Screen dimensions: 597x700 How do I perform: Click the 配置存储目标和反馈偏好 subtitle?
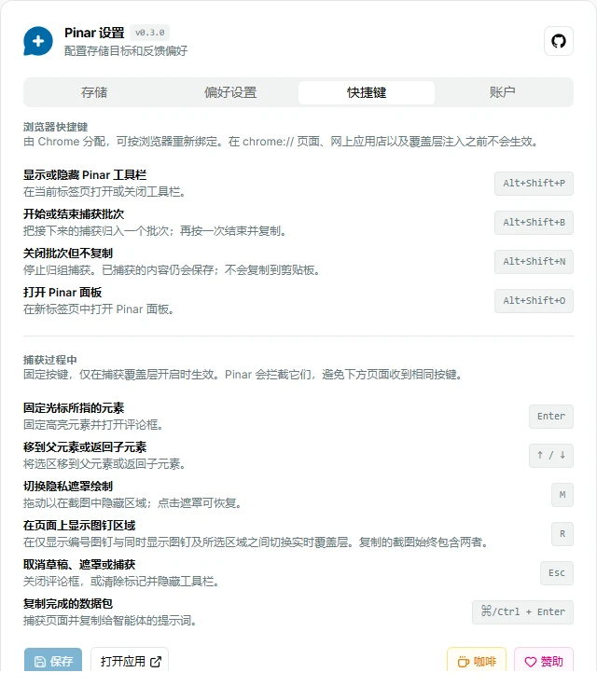[x=126, y=51]
